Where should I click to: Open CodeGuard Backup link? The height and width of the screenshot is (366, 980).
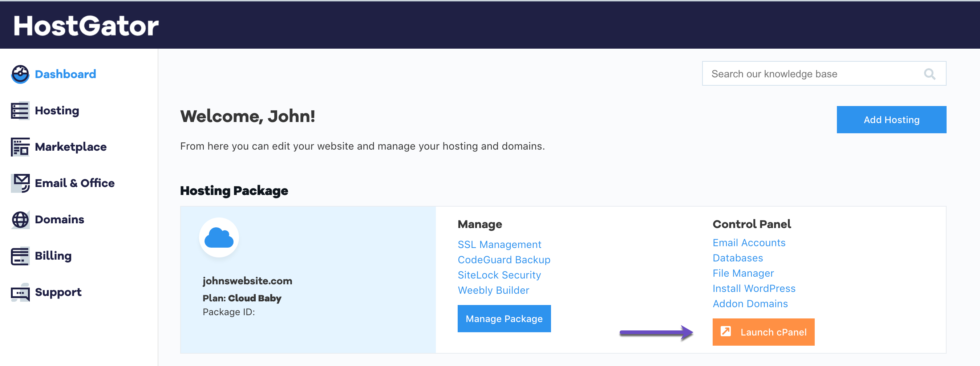click(504, 260)
